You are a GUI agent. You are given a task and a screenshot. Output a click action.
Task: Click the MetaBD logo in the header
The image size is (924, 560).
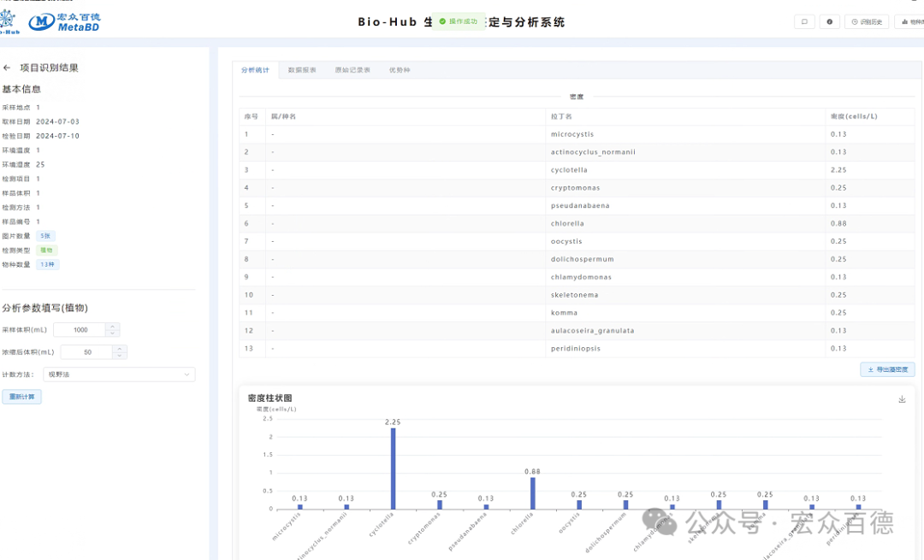pos(64,21)
